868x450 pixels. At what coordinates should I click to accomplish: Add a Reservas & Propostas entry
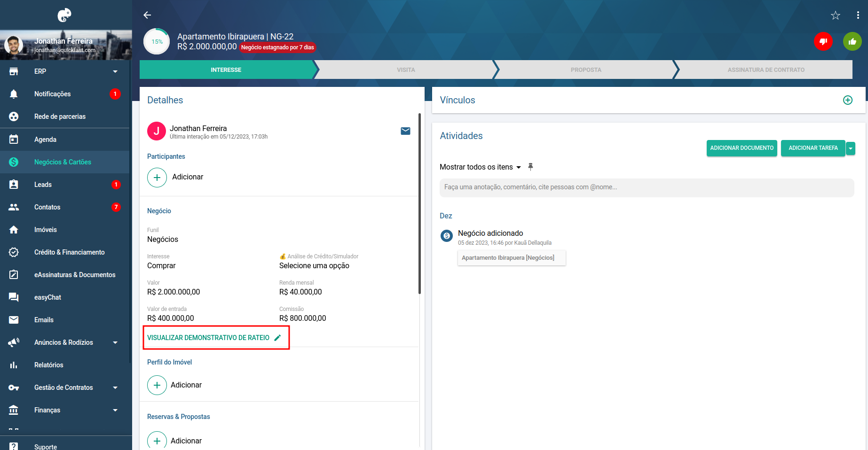(x=157, y=441)
